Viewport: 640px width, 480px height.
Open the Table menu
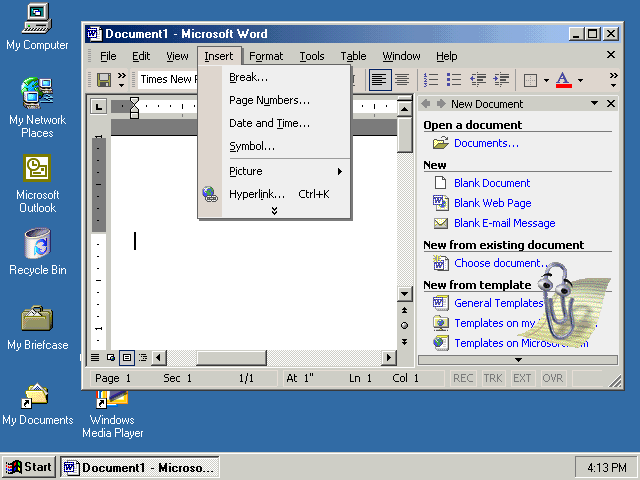click(x=353, y=56)
